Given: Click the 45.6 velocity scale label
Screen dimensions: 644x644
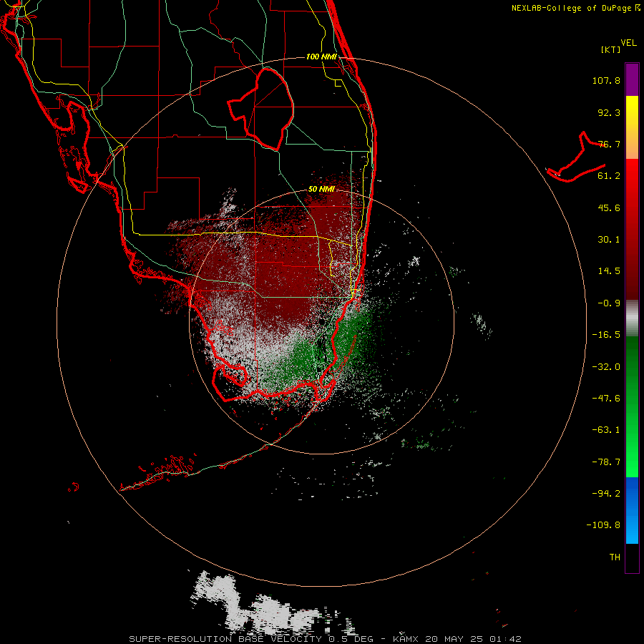Looking at the screenshot, I should click(x=609, y=208).
